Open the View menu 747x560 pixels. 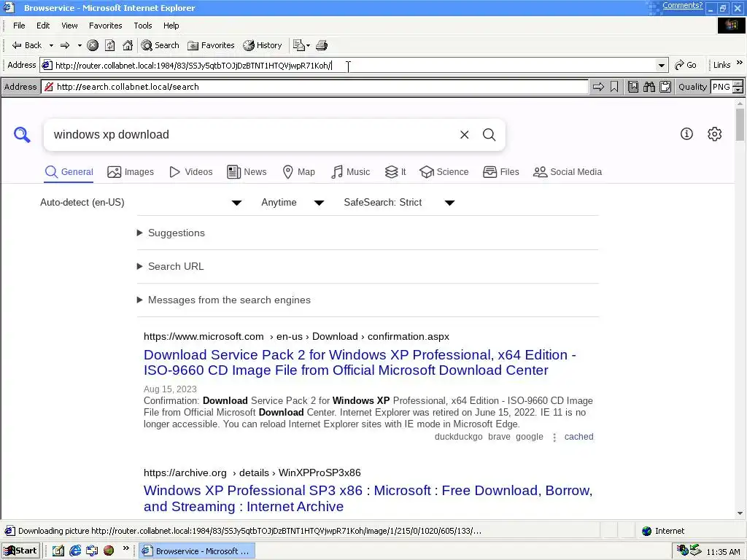pyautogui.click(x=69, y=26)
